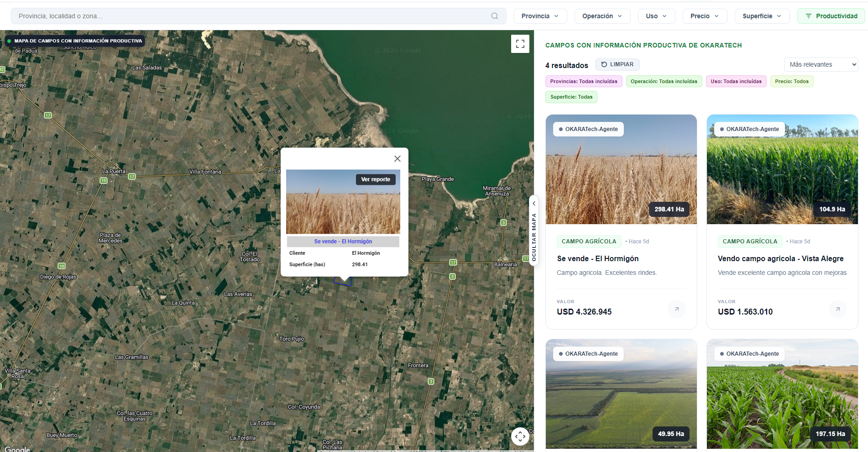Image resolution: width=868 pixels, height=452 pixels.
Task: Click the 'Provincias: Todas incluídas' filter chip
Action: [x=584, y=82]
